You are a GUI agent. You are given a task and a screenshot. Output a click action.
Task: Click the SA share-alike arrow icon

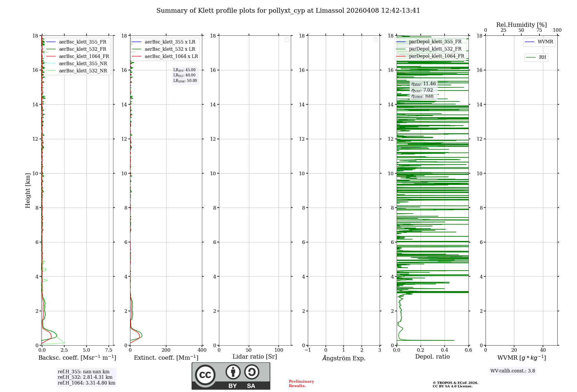252,372
